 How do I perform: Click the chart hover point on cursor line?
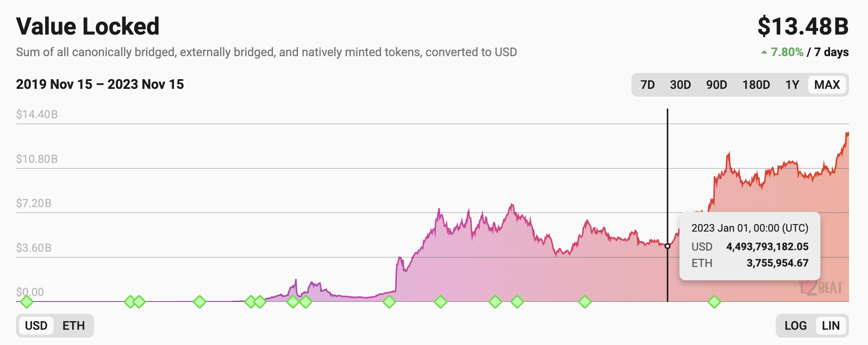click(668, 246)
